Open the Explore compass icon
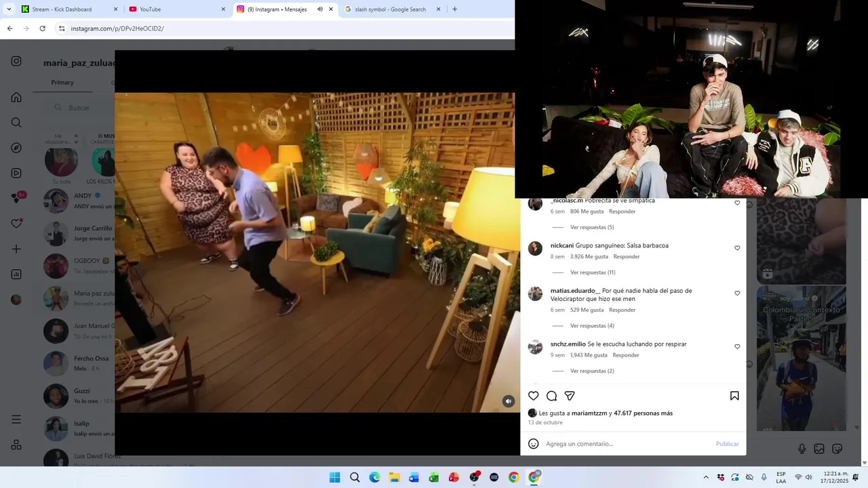868x488 pixels. click(x=16, y=148)
